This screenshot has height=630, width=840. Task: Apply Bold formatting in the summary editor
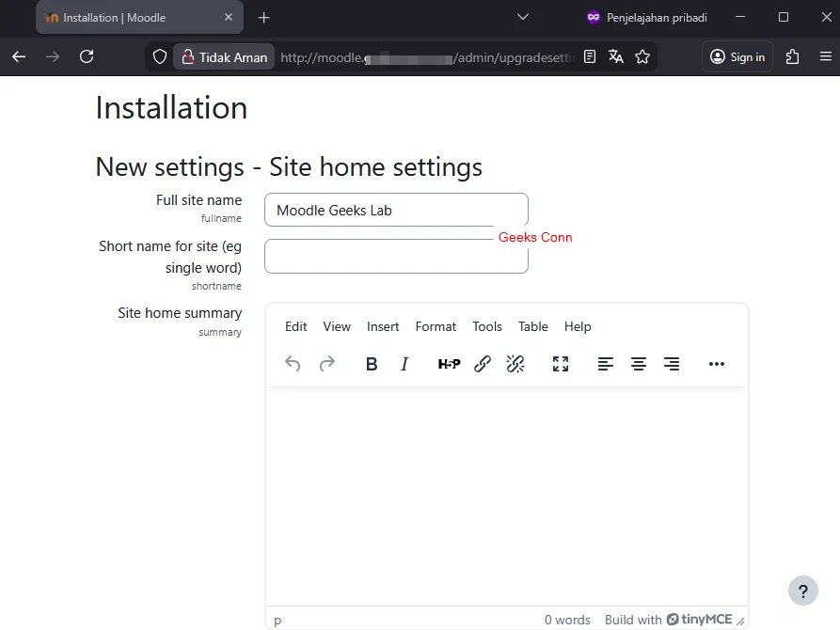tap(372, 364)
